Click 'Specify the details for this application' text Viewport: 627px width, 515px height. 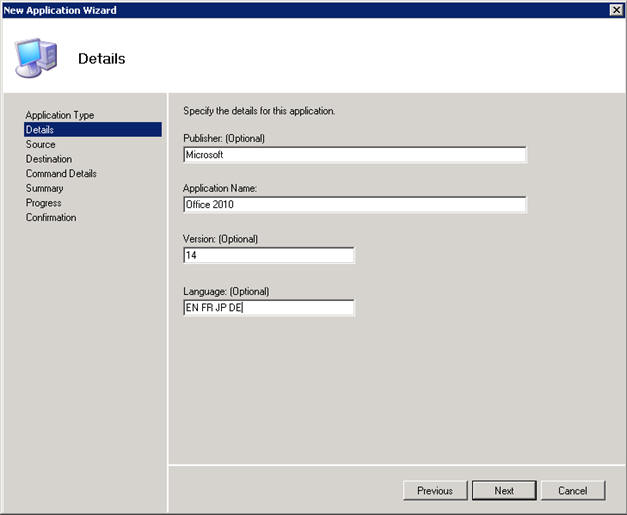(x=259, y=111)
